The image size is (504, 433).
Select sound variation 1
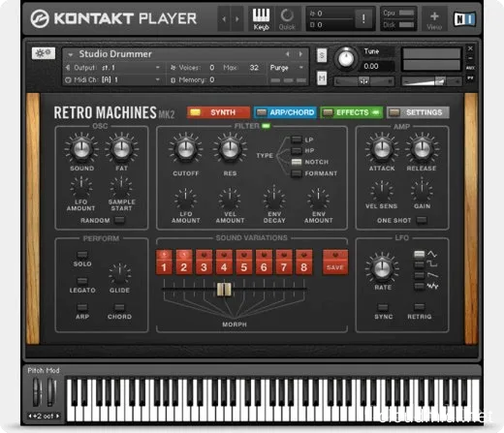point(164,263)
